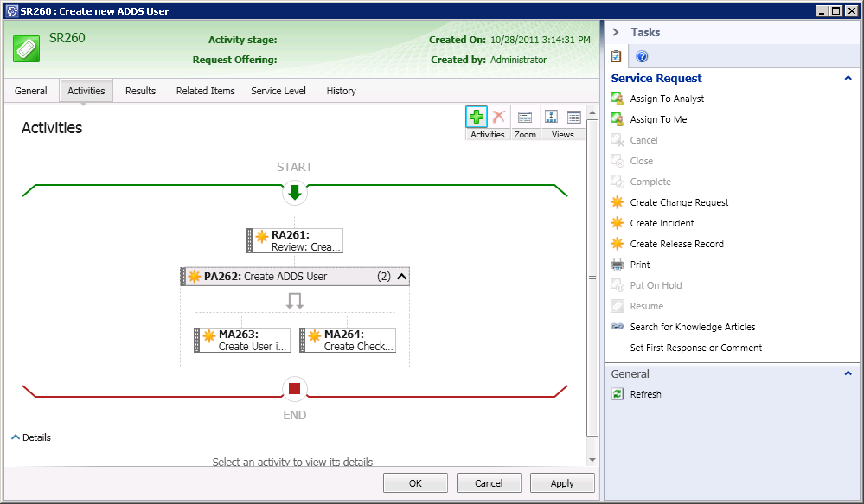
Task: Click the Print task
Action: tap(640, 265)
